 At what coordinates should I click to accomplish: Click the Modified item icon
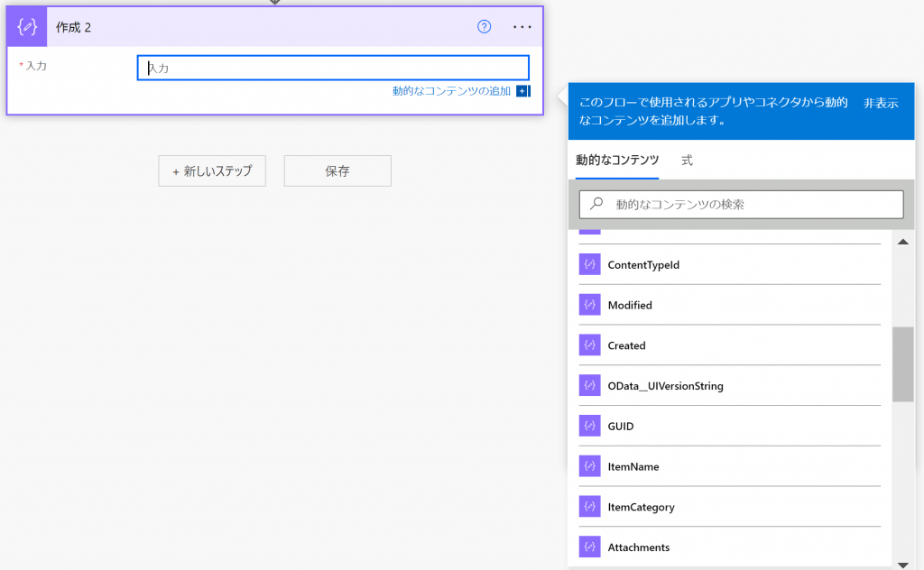coord(589,305)
